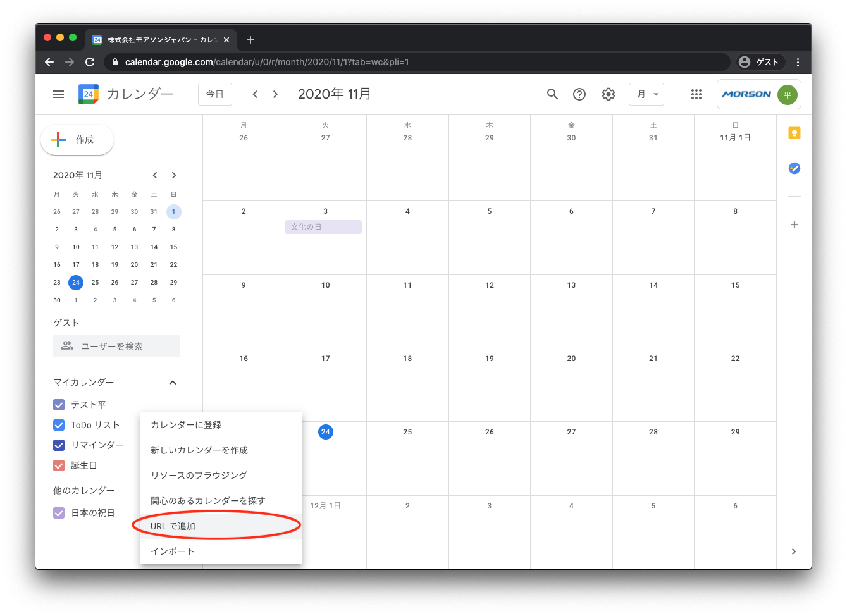
Task: Uncheck the 日本の祝日 holidays calendar
Action: (58, 512)
